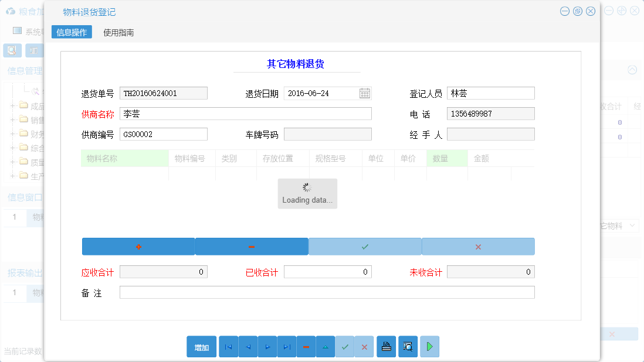Viewport: 644px width, 362px height.
Task: Jump to last record navigation icon
Action: [x=286, y=347]
